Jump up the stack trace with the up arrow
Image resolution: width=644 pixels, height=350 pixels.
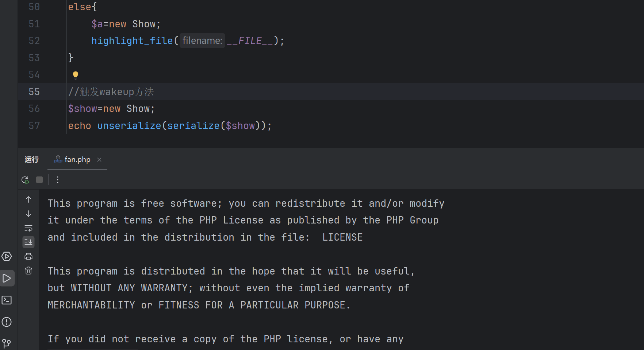[28, 199]
